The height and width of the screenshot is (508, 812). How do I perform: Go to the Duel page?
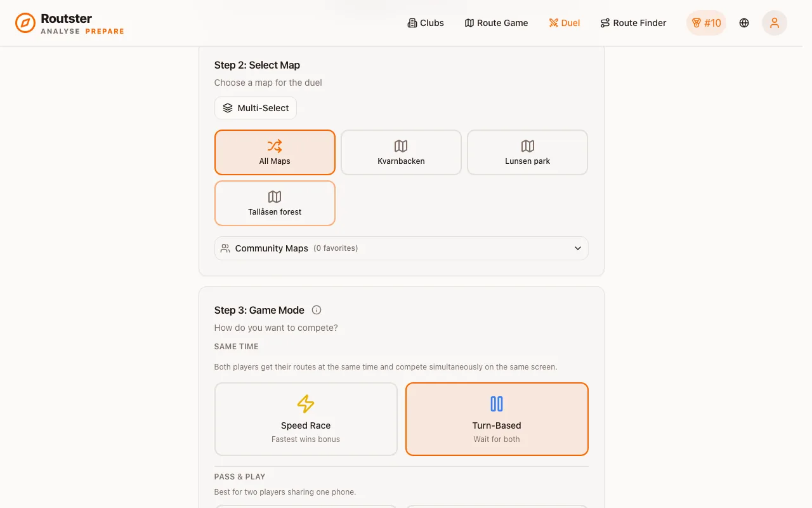coord(565,23)
